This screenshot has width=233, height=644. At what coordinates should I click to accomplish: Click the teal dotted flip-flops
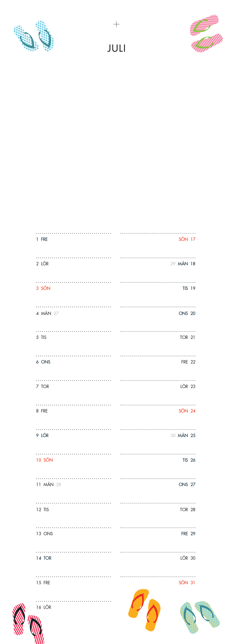click(200, 616)
